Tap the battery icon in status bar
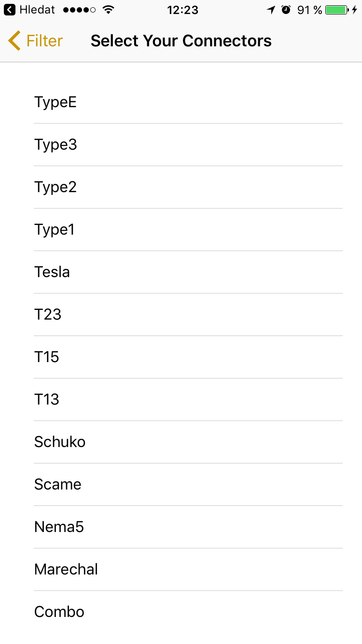Viewport: 362px width, 644px height. pyautogui.click(x=336, y=10)
